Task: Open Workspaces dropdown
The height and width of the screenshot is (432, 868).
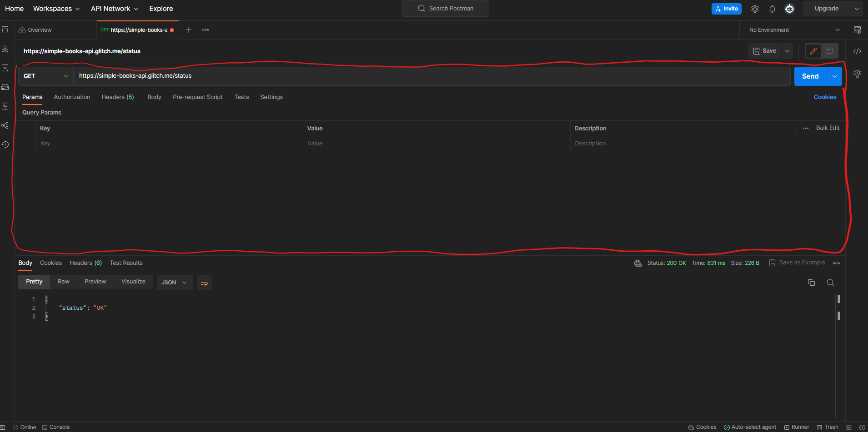Action: point(56,9)
